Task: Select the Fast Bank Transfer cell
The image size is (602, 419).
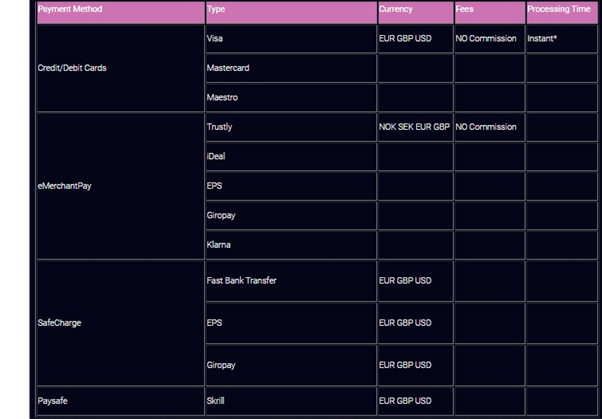Action: [291, 281]
